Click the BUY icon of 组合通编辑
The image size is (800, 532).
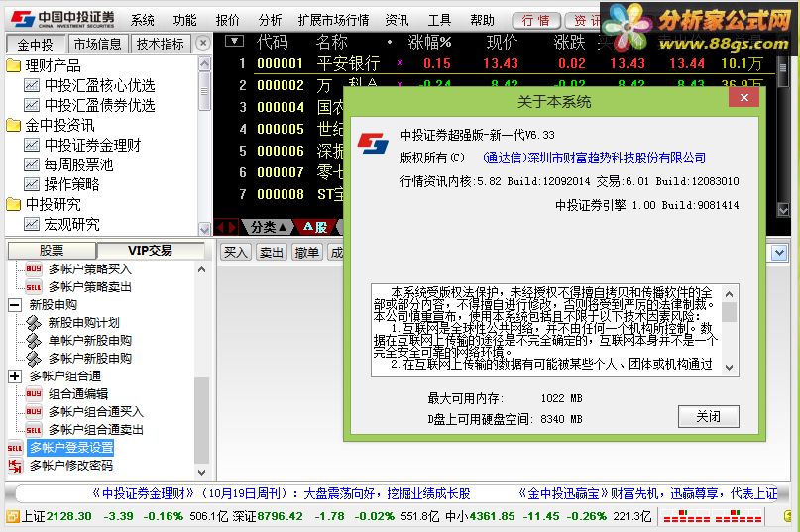(34, 393)
